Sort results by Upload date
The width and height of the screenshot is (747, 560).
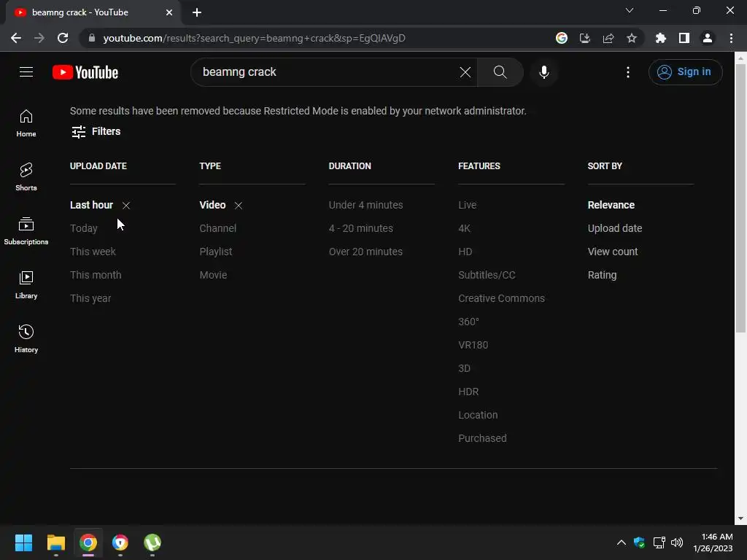tap(614, 228)
